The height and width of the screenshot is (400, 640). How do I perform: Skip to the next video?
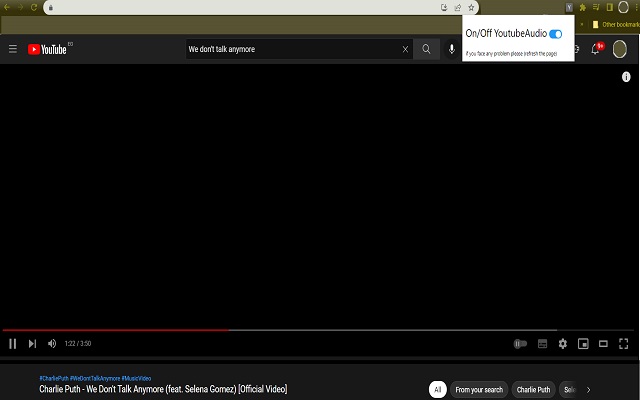pos(32,344)
